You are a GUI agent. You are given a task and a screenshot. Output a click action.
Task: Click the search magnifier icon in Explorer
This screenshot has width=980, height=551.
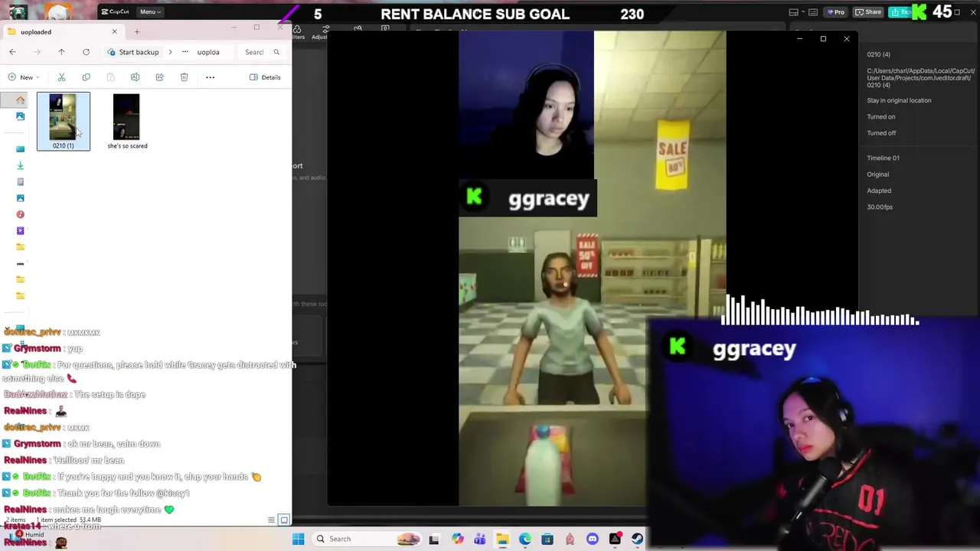(276, 52)
